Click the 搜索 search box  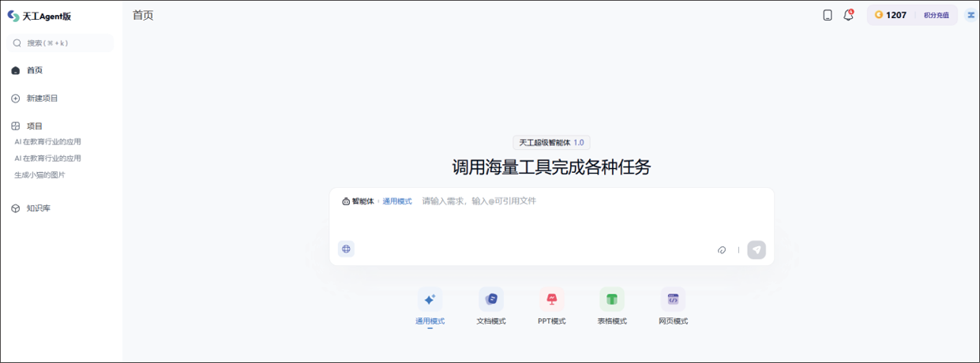click(x=60, y=43)
